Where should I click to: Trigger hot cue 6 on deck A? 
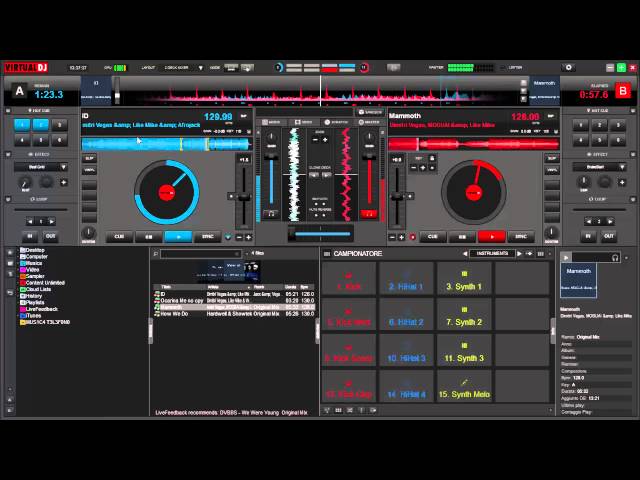coord(60,140)
